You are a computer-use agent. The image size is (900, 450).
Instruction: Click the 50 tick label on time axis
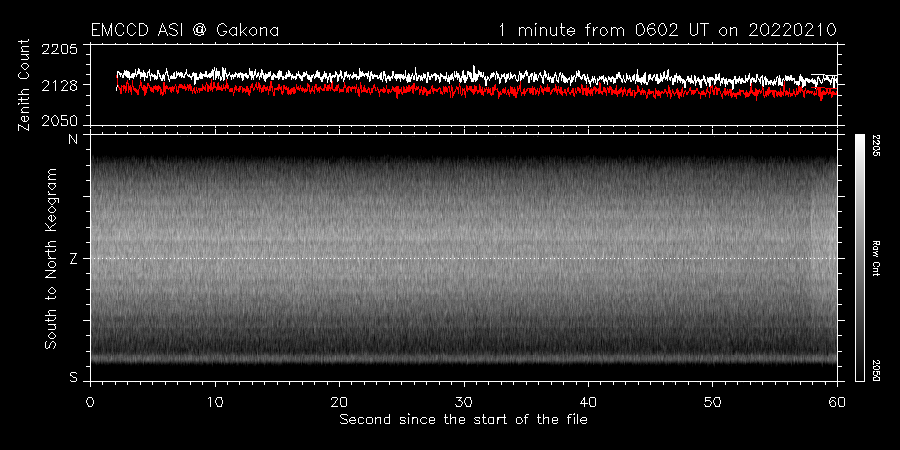click(712, 401)
